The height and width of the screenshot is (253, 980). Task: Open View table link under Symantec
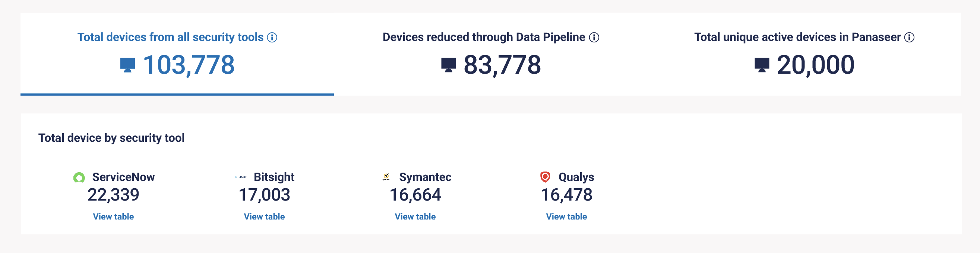[415, 217]
